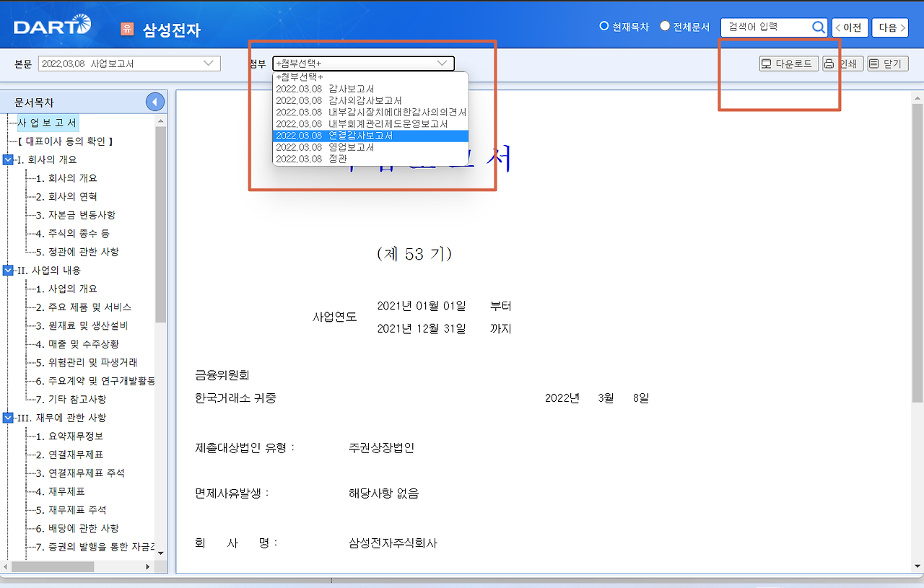
Task: Choose the highlighted 연결감사보고서 option
Action: [370, 136]
